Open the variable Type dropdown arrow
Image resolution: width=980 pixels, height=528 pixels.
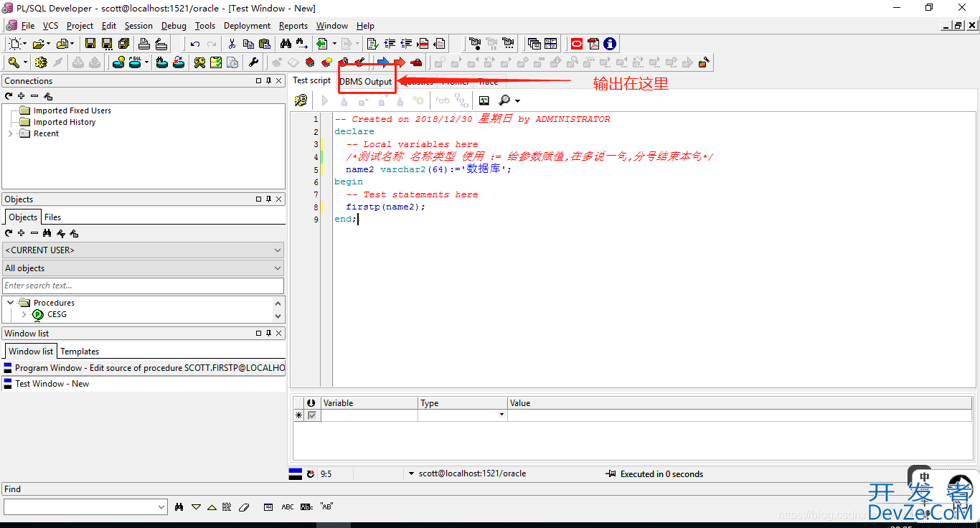(x=501, y=415)
